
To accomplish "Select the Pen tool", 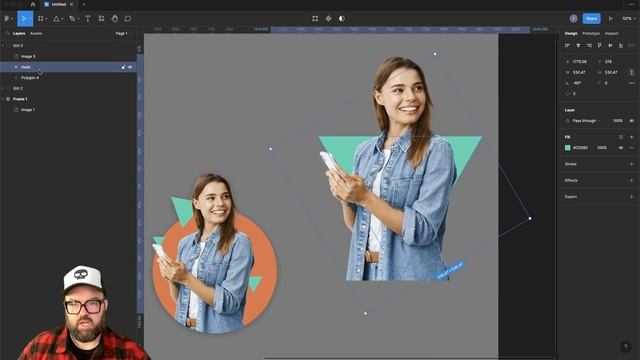I will pos(72,19).
